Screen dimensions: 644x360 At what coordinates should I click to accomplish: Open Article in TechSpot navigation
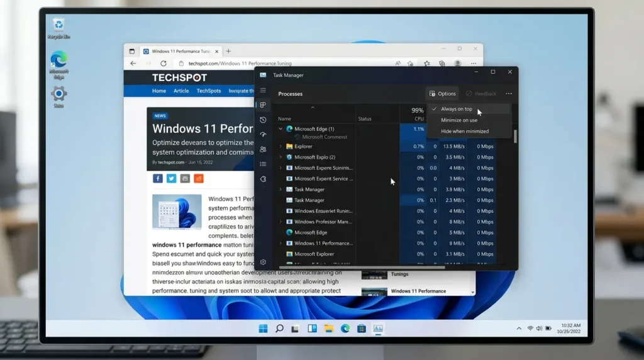181,91
